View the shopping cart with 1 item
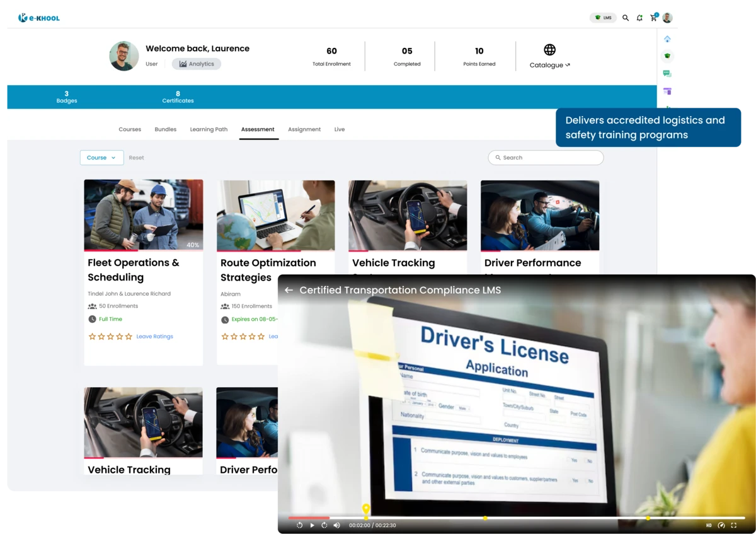The image size is (756, 534). (653, 18)
